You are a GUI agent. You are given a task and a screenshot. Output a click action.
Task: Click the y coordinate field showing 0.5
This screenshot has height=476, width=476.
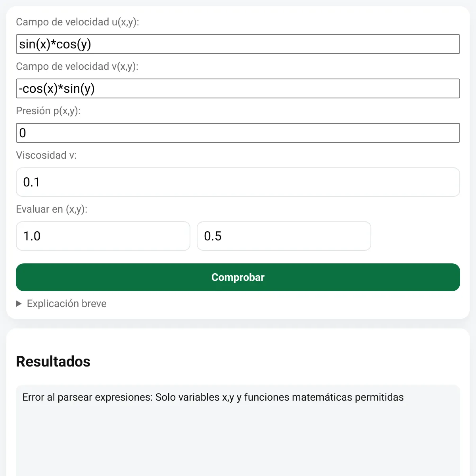[284, 236]
